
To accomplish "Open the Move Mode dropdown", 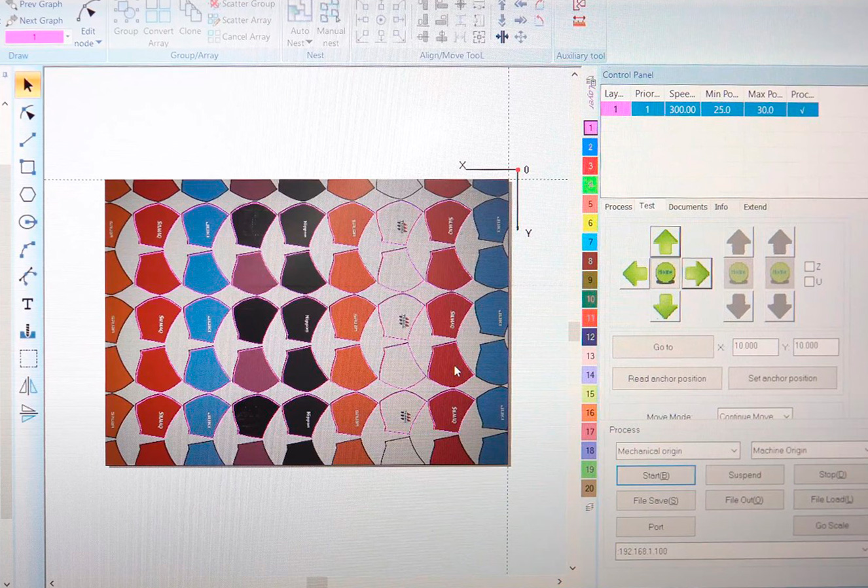I will click(x=755, y=416).
